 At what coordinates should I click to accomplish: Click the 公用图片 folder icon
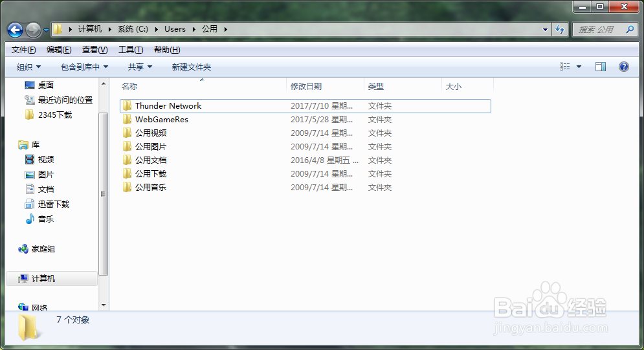128,146
